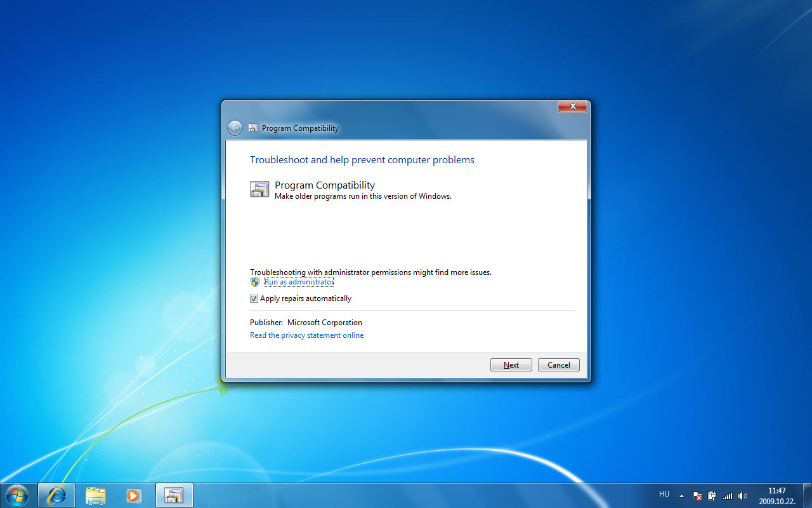Uncheck Apply repairs automatically
812x508 pixels.
[x=254, y=298]
